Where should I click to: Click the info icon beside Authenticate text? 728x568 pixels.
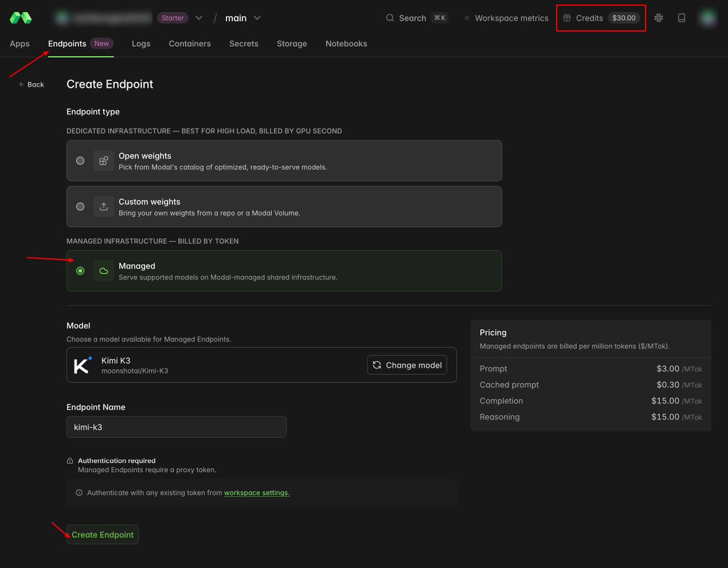click(79, 493)
